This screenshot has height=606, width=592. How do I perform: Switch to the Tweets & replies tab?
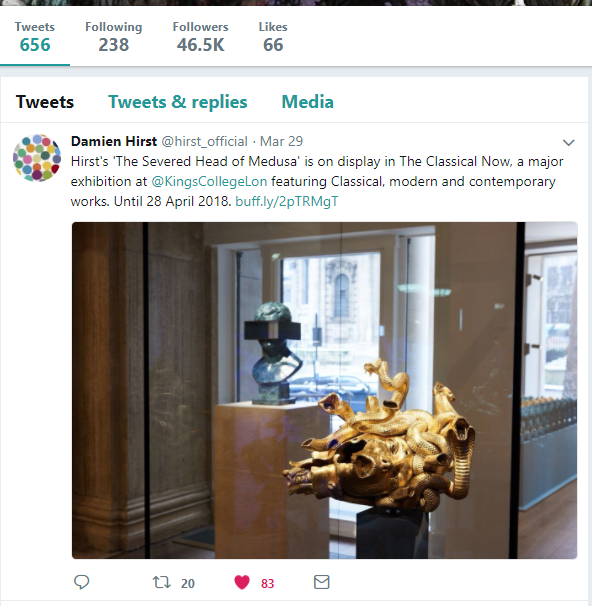pyautogui.click(x=177, y=102)
